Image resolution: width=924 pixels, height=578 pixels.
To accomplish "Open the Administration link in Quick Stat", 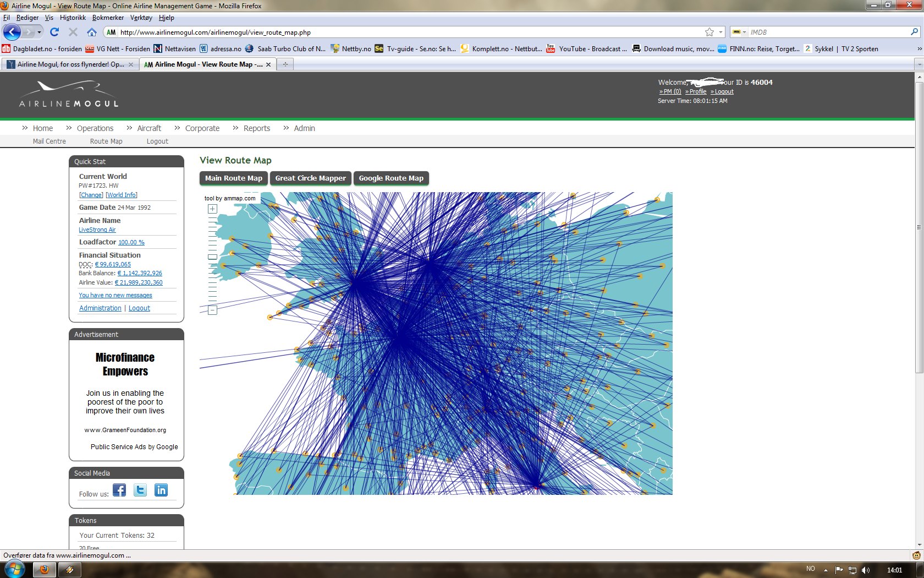I will pos(100,308).
